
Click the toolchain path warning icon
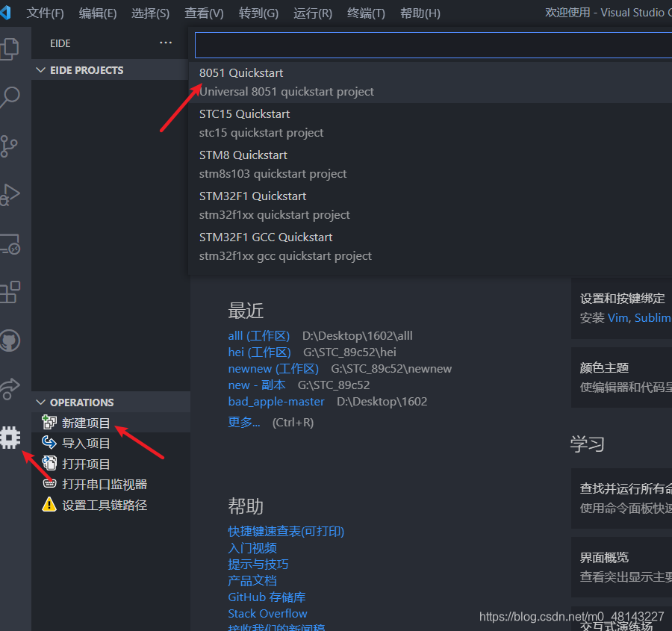(x=49, y=504)
